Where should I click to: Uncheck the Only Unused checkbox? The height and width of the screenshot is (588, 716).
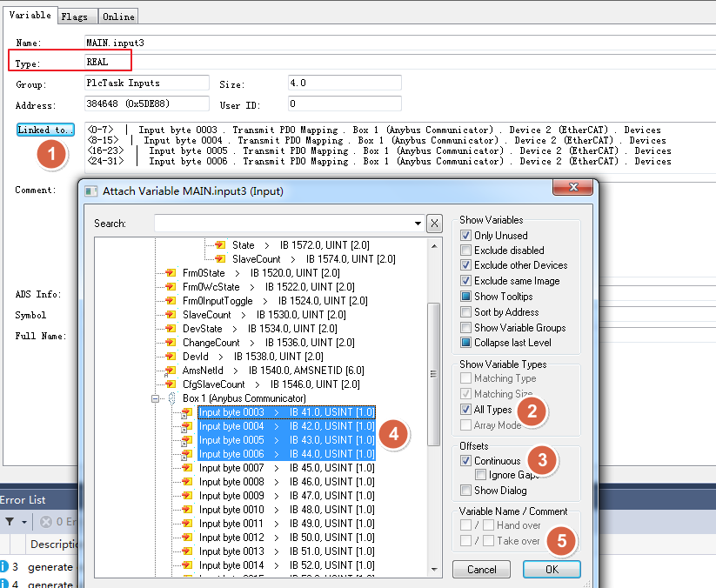465,236
